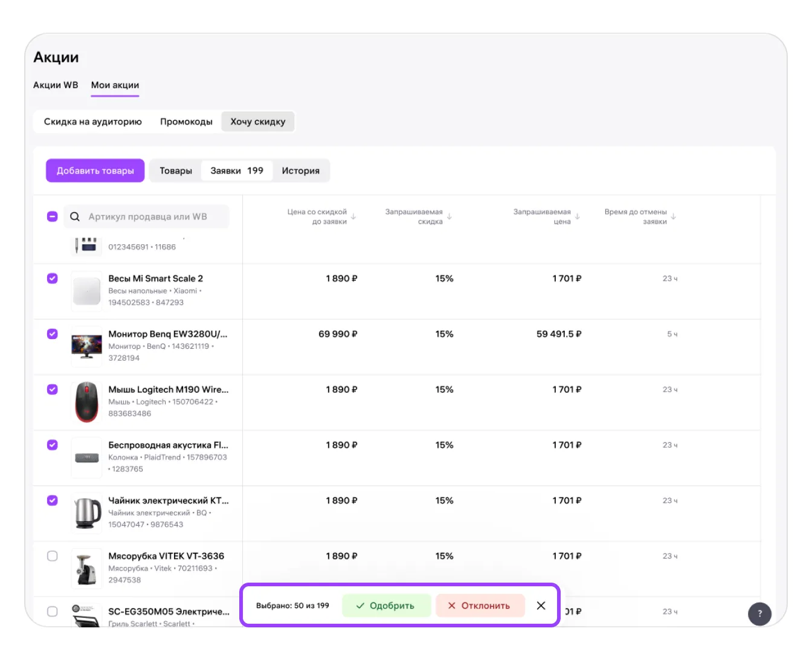The width and height of the screenshot is (812, 660).
Task: Open Весы Mi Smart Scale 2 thumbnail
Action: (x=86, y=291)
